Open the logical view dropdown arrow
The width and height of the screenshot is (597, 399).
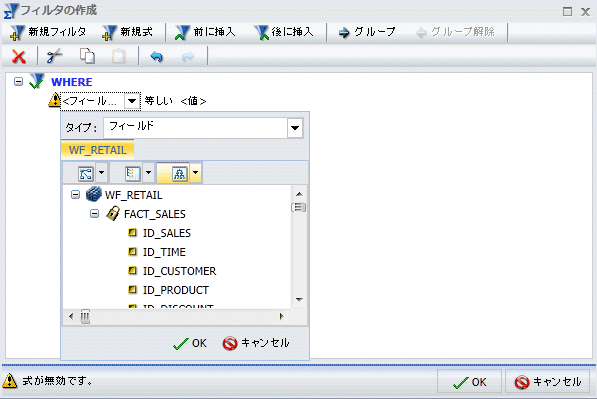(x=101, y=173)
